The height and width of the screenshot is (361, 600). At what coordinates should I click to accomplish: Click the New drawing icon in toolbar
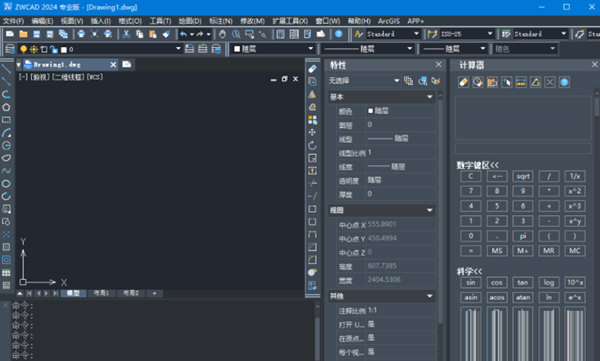[x=10, y=34]
